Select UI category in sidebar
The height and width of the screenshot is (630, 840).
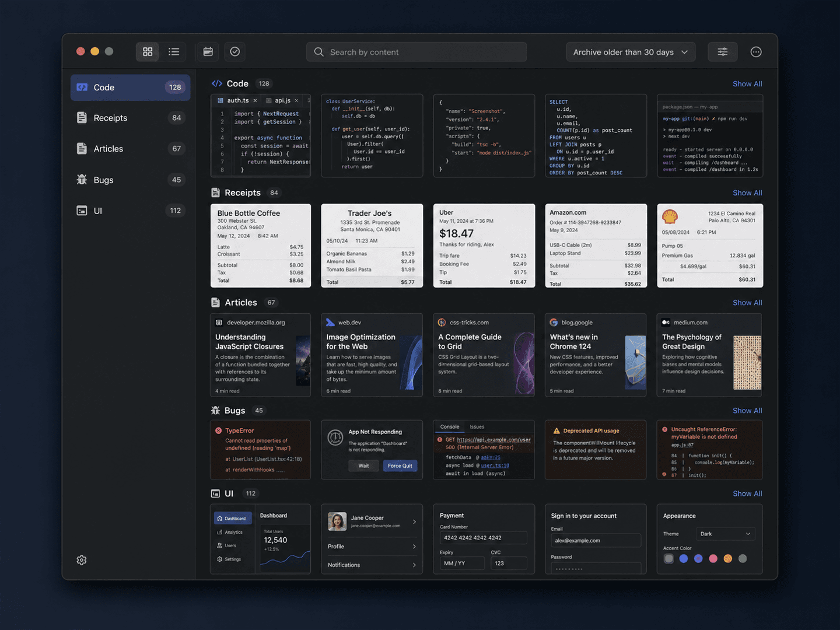point(130,211)
